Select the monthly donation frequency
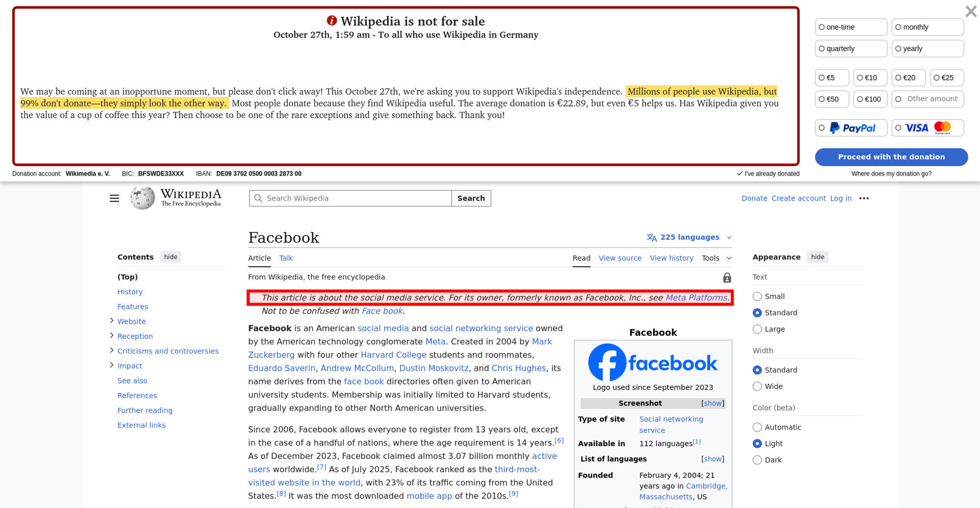The height and width of the screenshot is (508, 980). click(927, 27)
